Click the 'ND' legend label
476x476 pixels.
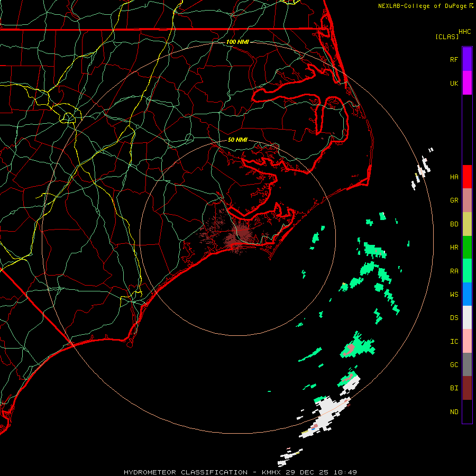(454, 411)
